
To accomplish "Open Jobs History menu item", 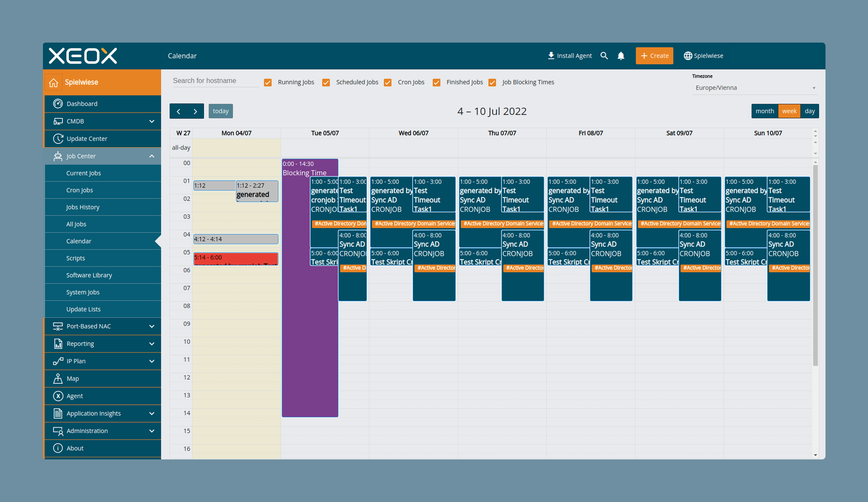I will pyautogui.click(x=103, y=207).
